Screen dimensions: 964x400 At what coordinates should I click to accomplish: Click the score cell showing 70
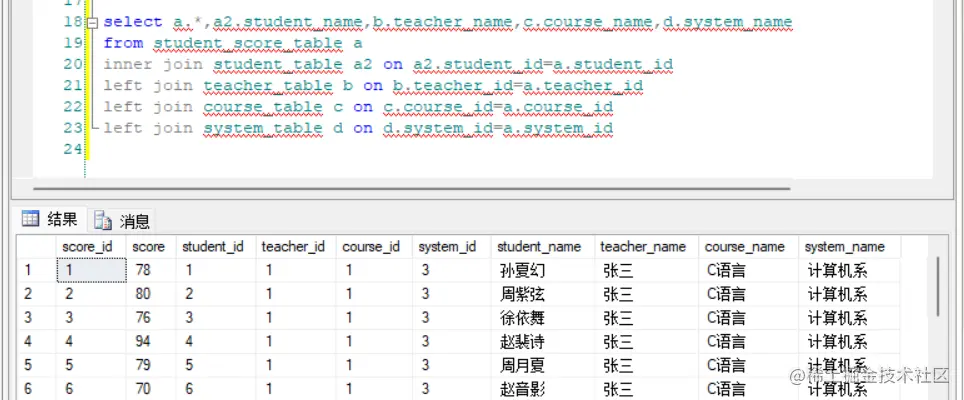point(151,389)
